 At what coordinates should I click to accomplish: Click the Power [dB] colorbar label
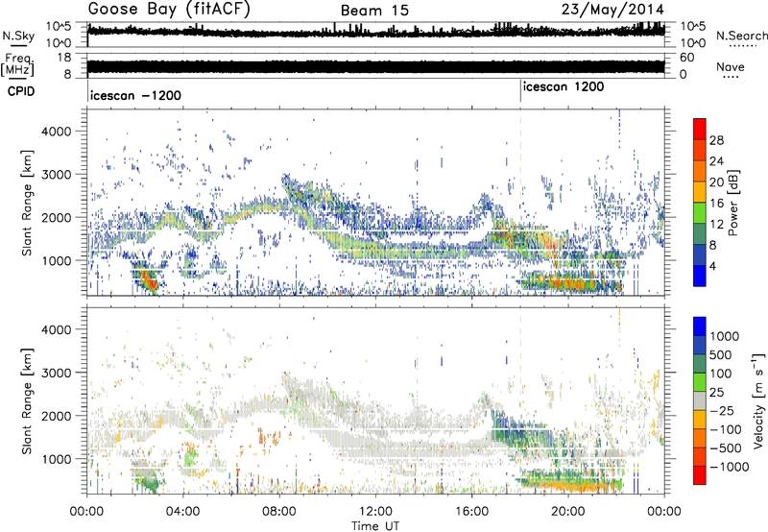click(732, 203)
